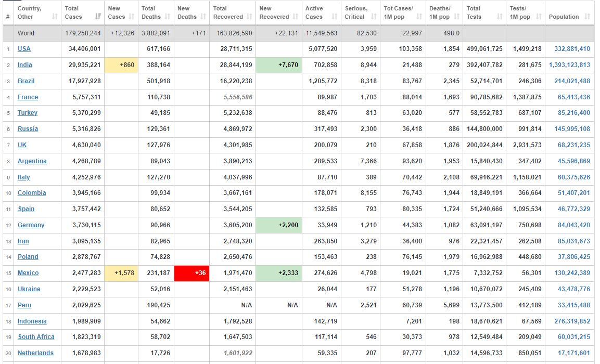Click the Population column header text
Image resolution: width=600 pixels, height=364 pixels.
(564, 17)
